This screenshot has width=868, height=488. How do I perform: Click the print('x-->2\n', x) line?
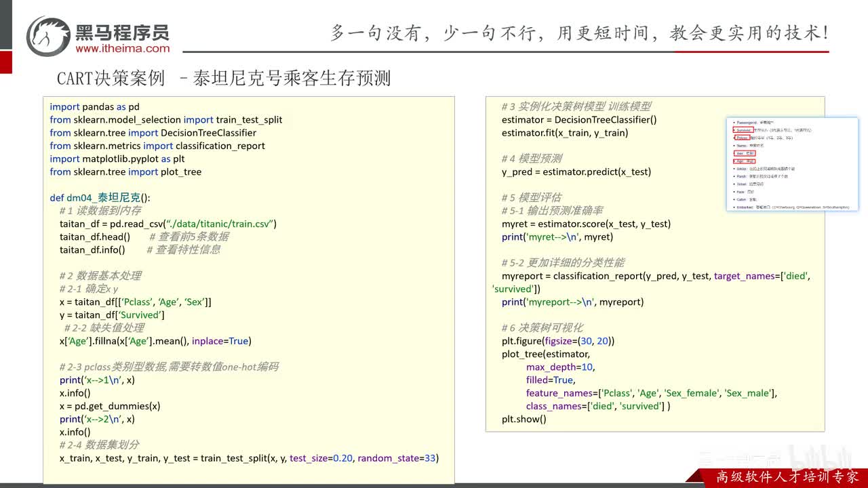click(x=97, y=419)
